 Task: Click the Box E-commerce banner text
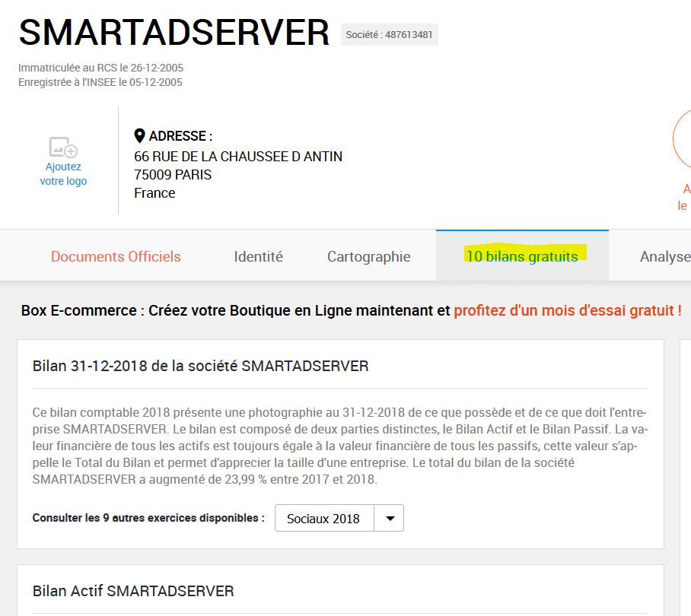click(236, 310)
